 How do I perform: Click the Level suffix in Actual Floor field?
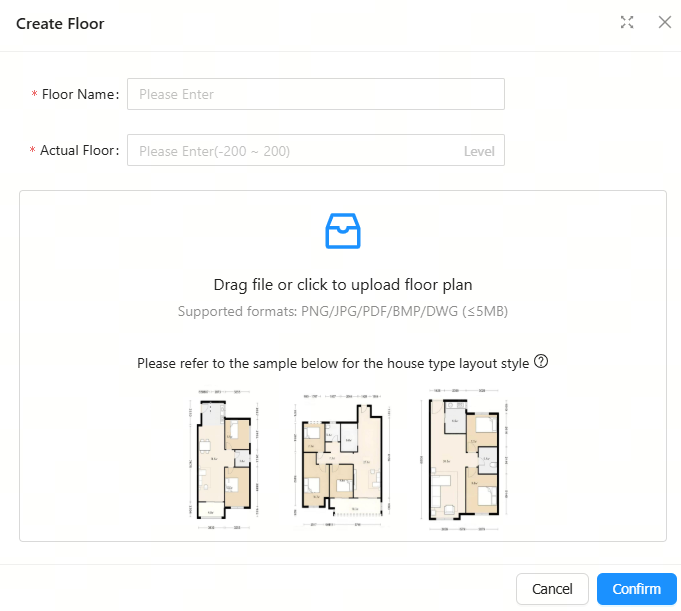[479, 151]
